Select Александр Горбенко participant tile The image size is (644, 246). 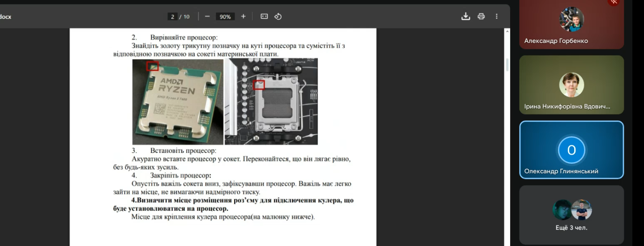pos(571,25)
